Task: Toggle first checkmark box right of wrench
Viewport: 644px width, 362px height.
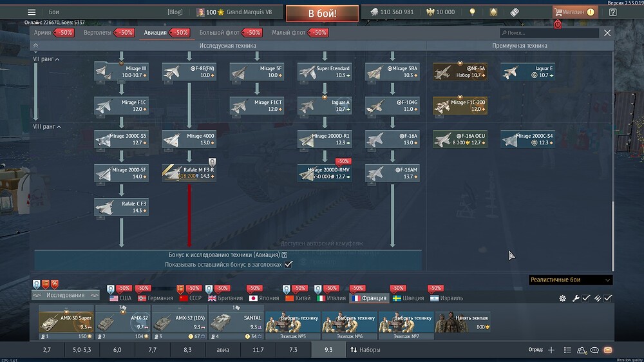Action: [x=586, y=298]
